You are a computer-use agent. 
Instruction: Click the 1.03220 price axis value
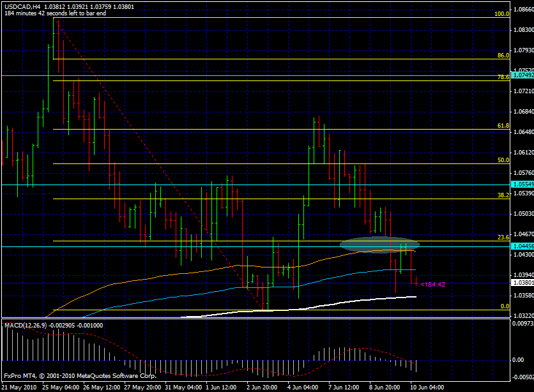[x=523, y=316]
